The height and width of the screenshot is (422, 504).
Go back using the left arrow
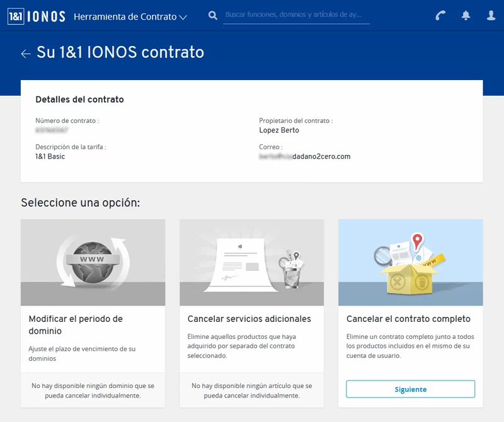click(x=26, y=54)
